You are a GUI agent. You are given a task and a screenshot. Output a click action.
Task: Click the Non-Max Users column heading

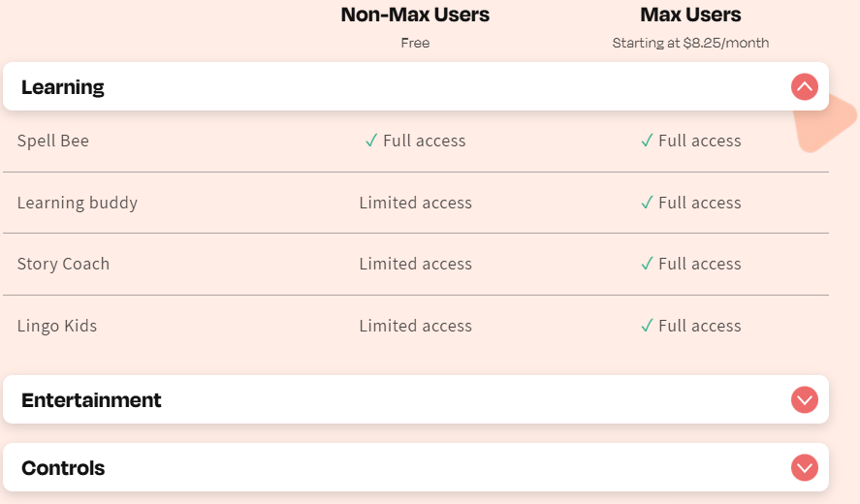coord(415,15)
